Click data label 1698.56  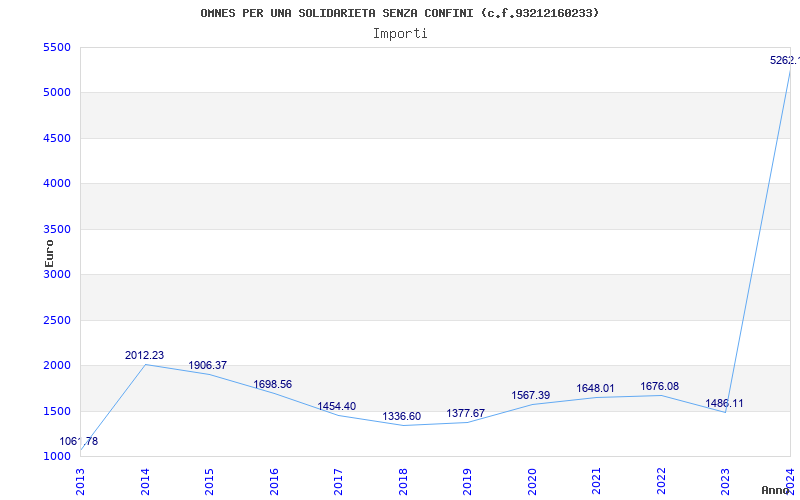(x=272, y=385)
